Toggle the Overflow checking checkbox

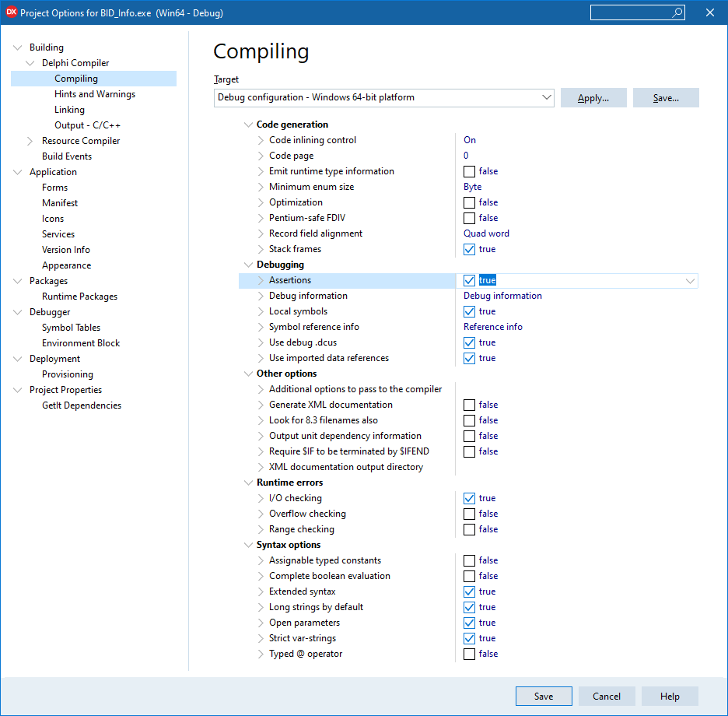[469, 514]
